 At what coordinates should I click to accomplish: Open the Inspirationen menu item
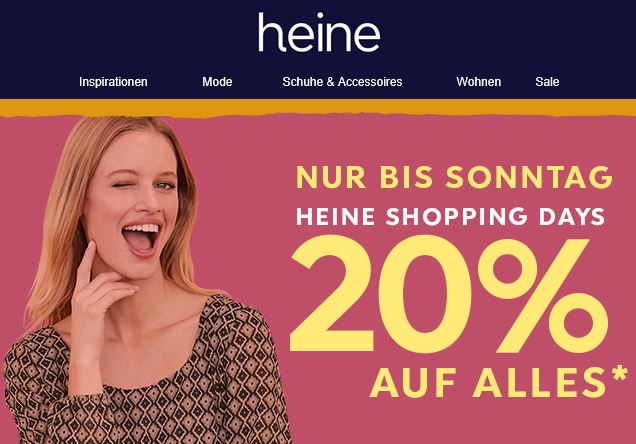(x=113, y=82)
